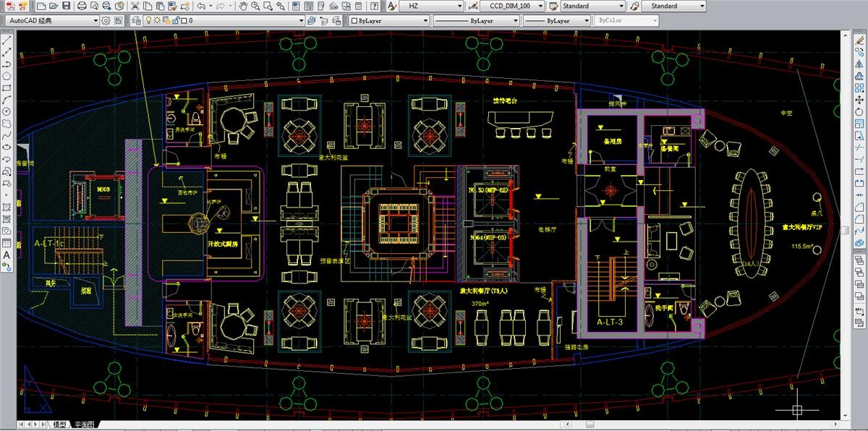This screenshot has width=868, height=431.
Task: Toggle the layer freeze sun icon
Action: [x=158, y=21]
